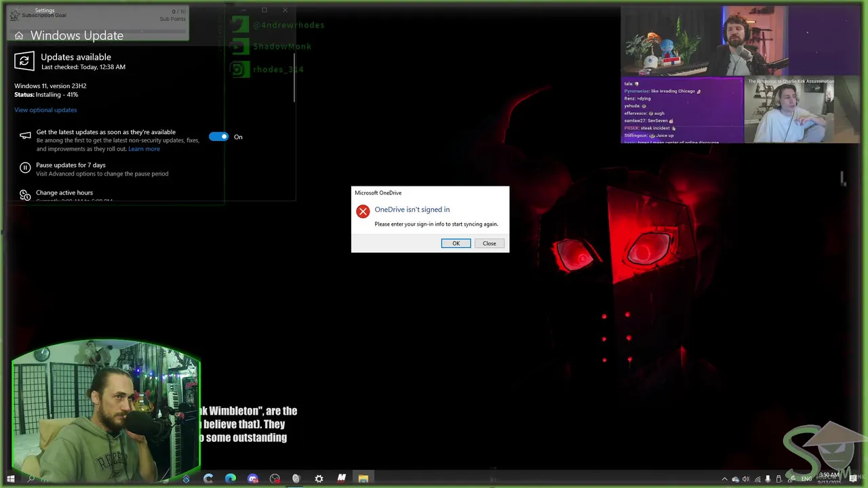The height and width of the screenshot is (488, 868).
Task: Open View optional updates link
Action: (x=45, y=110)
